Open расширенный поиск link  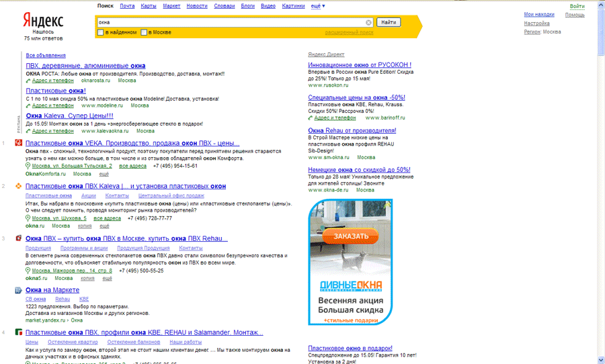click(x=349, y=32)
